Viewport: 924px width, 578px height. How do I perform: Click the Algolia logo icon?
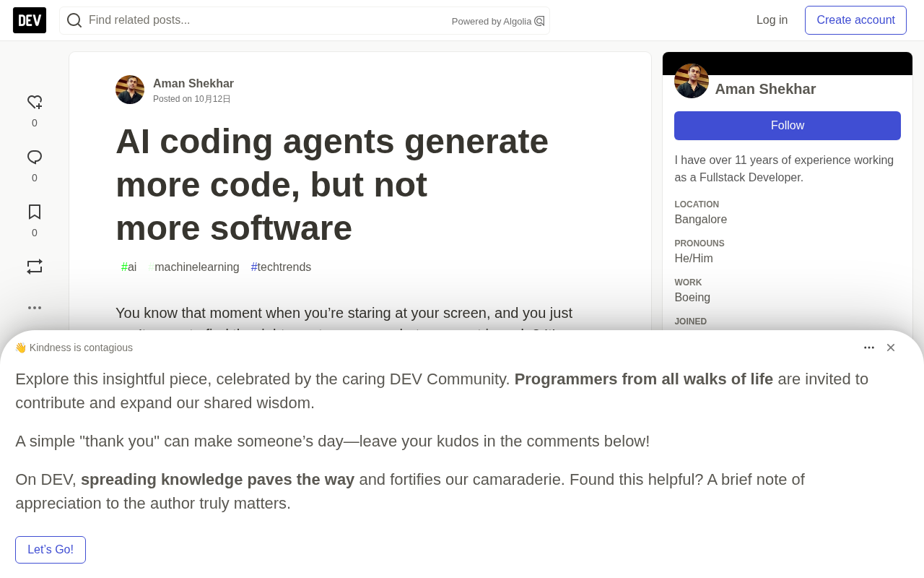click(x=539, y=21)
